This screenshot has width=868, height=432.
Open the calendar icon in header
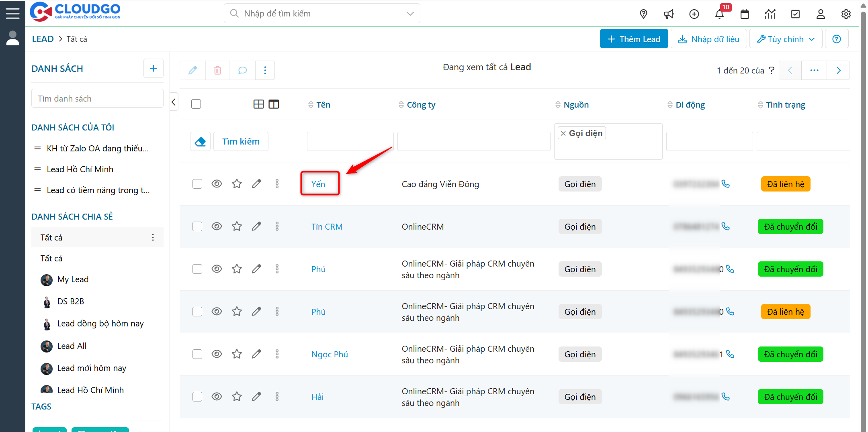(x=745, y=14)
